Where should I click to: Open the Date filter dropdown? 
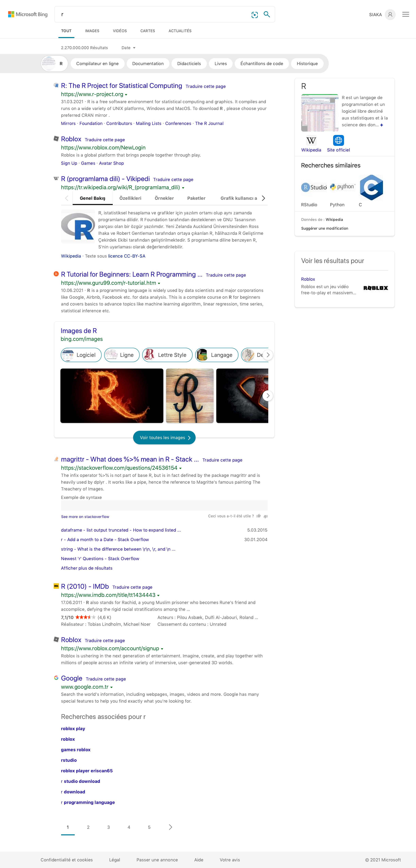pos(128,48)
